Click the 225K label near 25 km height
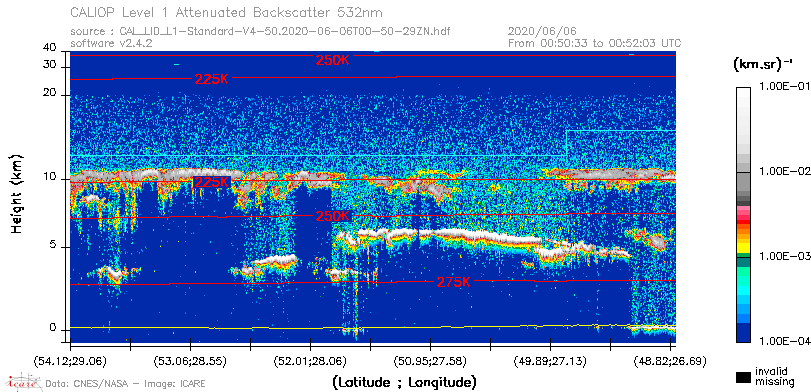Image resolution: width=811 pixels, height=392 pixels. pyautogui.click(x=211, y=79)
